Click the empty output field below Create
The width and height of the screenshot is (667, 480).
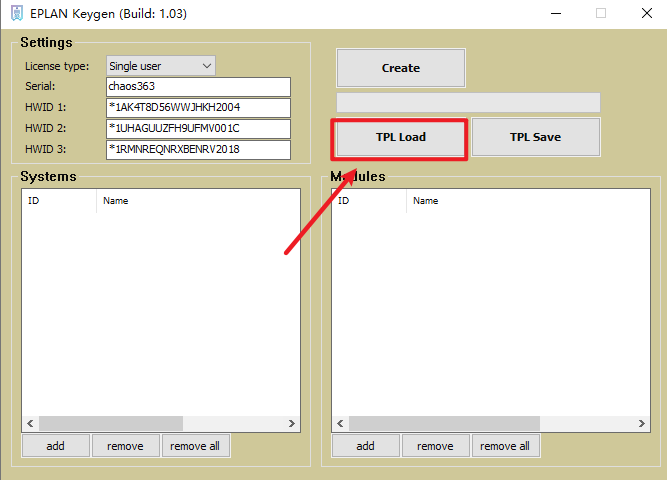(468, 102)
